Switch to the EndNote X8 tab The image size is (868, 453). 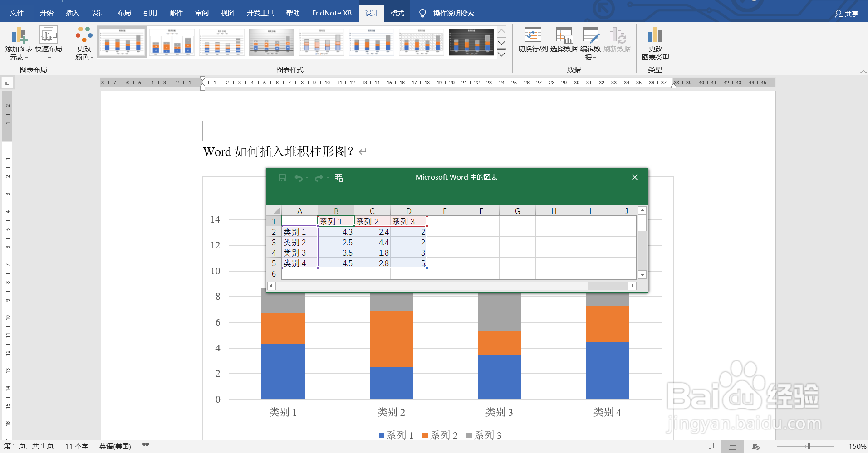[332, 13]
